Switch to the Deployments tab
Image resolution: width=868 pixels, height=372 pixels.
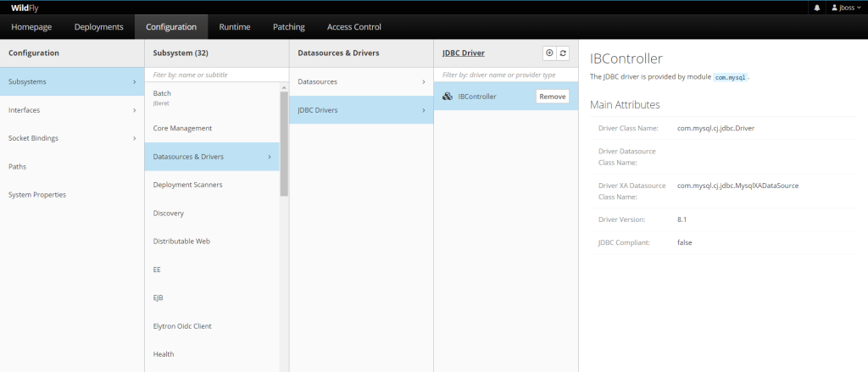(x=99, y=26)
